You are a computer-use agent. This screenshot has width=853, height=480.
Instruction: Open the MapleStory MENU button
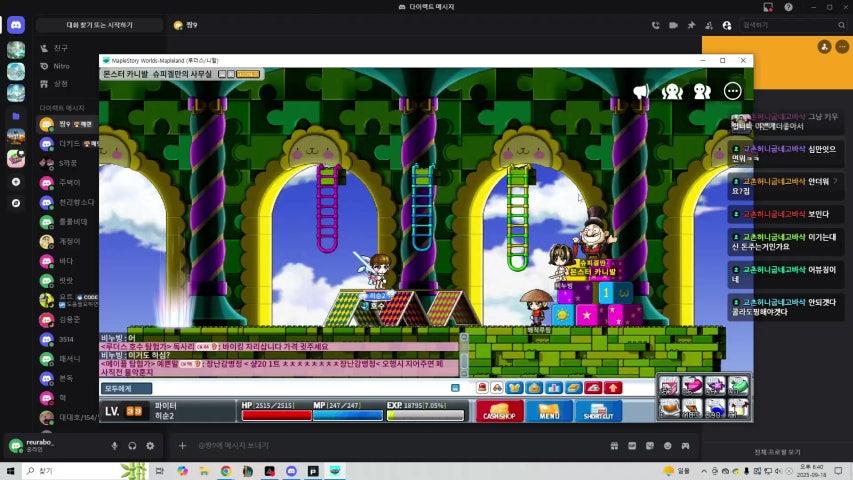549,411
